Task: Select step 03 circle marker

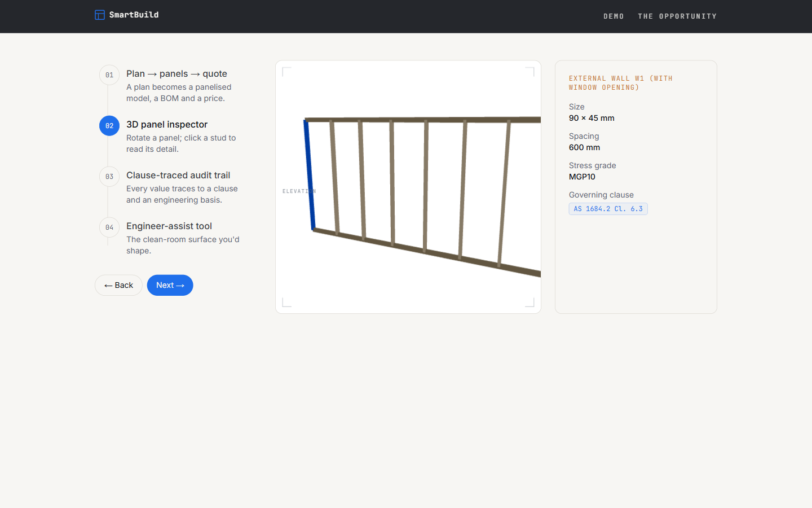Action: pos(109,177)
